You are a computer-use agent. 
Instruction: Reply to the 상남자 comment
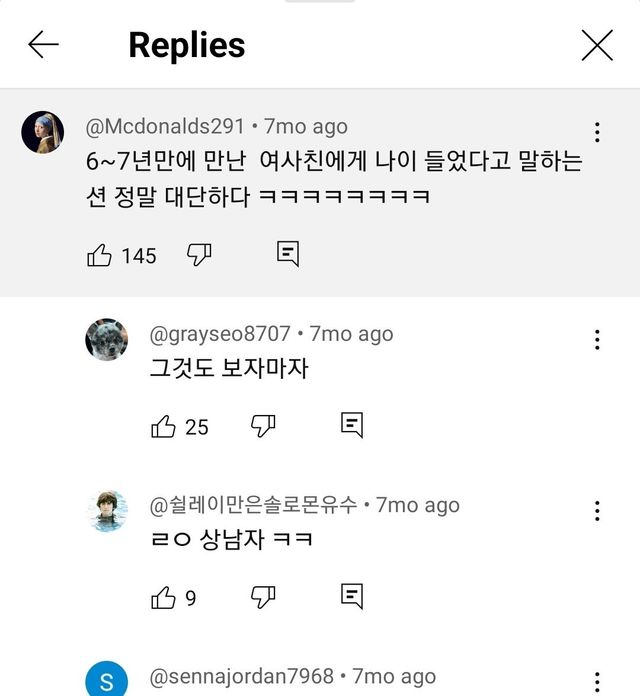[351, 596]
